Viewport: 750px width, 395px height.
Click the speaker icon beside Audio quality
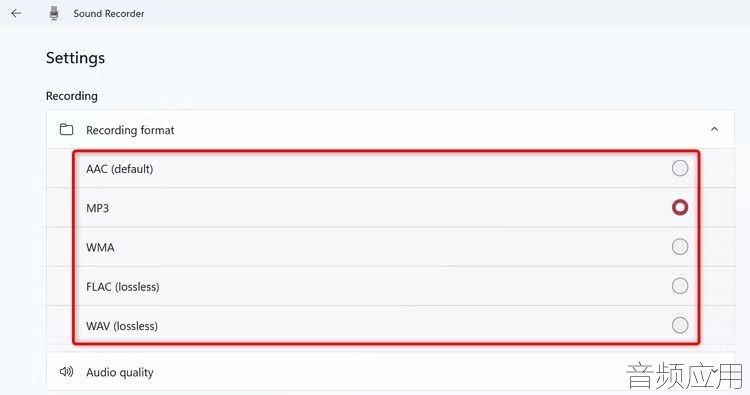pyautogui.click(x=66, y=372)
